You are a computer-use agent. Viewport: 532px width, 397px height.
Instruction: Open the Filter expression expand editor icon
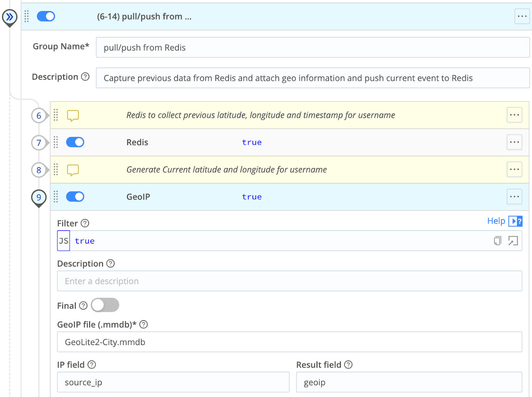tap(513, 241)
